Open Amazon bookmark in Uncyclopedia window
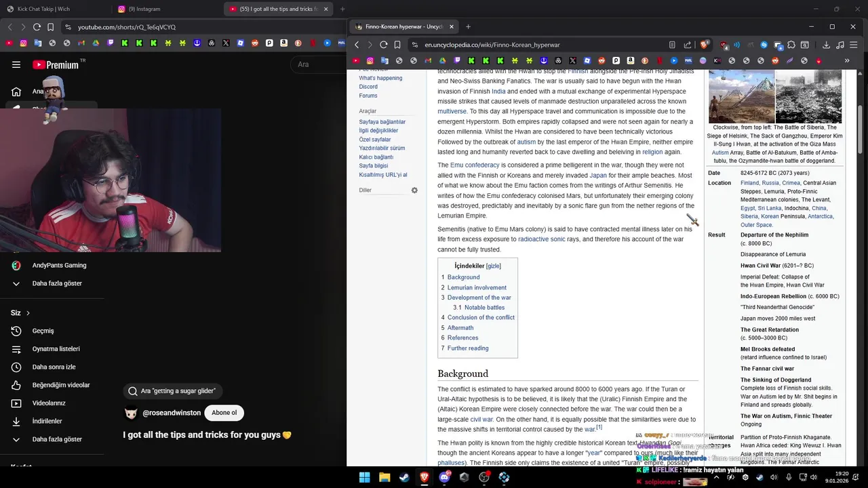The width and height of the screenshot is (868, 488). pos(631,60)
